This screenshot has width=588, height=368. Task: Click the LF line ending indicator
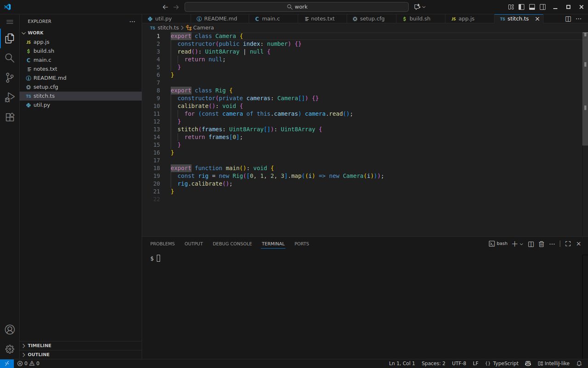(475, 363)
